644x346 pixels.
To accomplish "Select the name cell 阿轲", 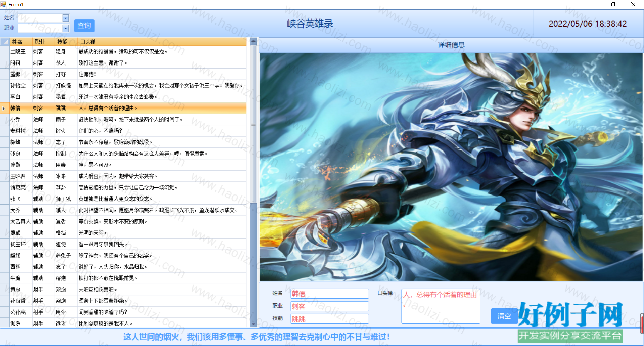I will click(x=21, y=63).
